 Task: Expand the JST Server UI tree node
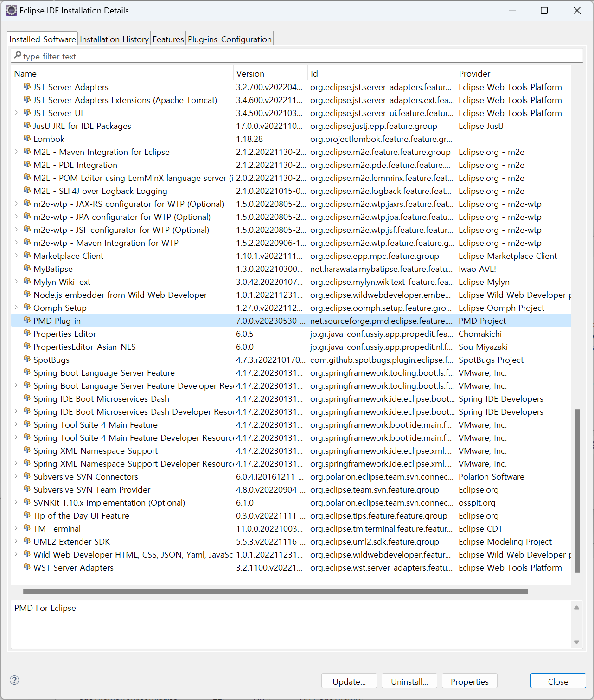[16, 113]
